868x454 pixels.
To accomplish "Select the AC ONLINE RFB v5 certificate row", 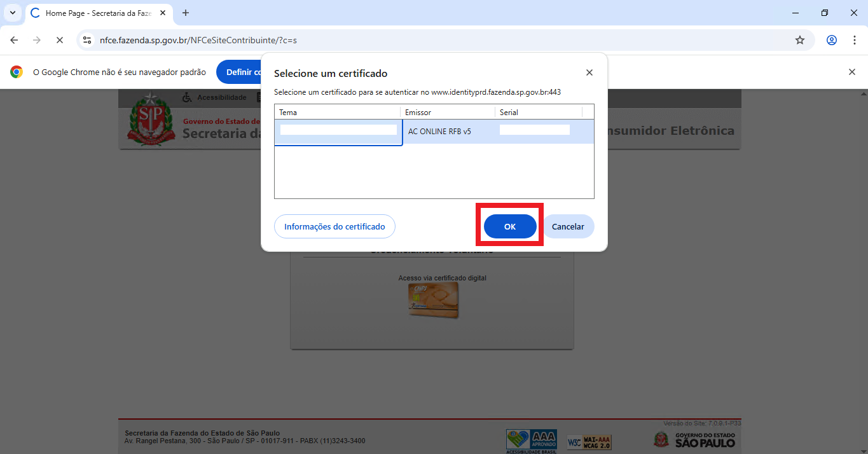I will 439,132.
